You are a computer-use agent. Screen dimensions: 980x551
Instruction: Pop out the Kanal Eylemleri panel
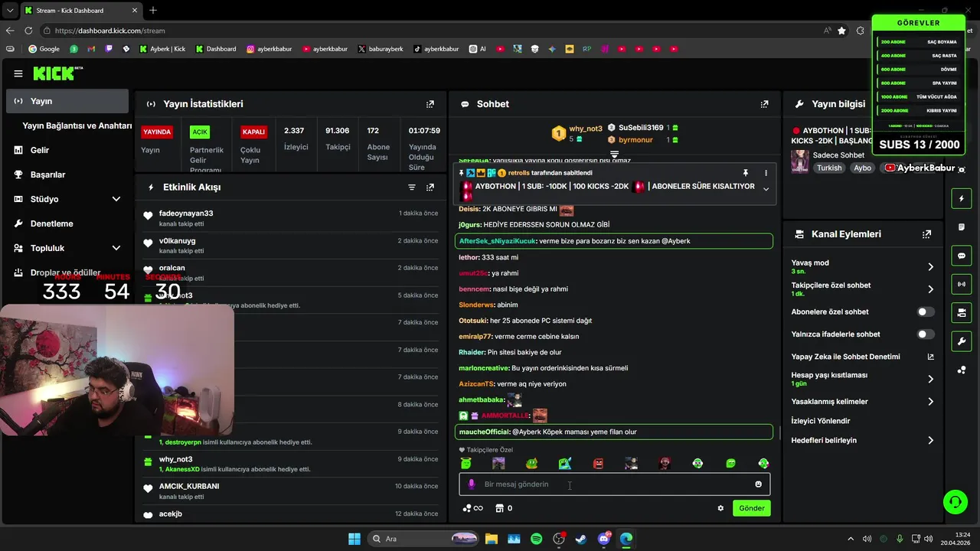pyautogui.click(x=927, y=234)
